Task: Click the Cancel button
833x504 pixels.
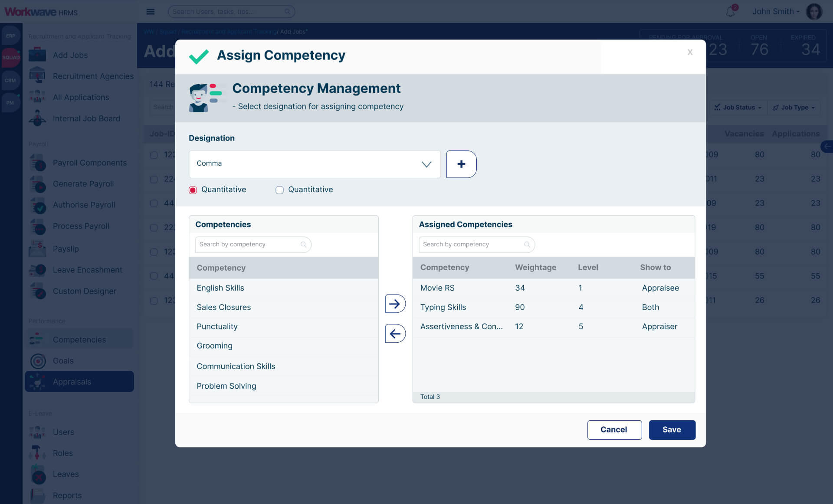Action: (x=614, y=430)
